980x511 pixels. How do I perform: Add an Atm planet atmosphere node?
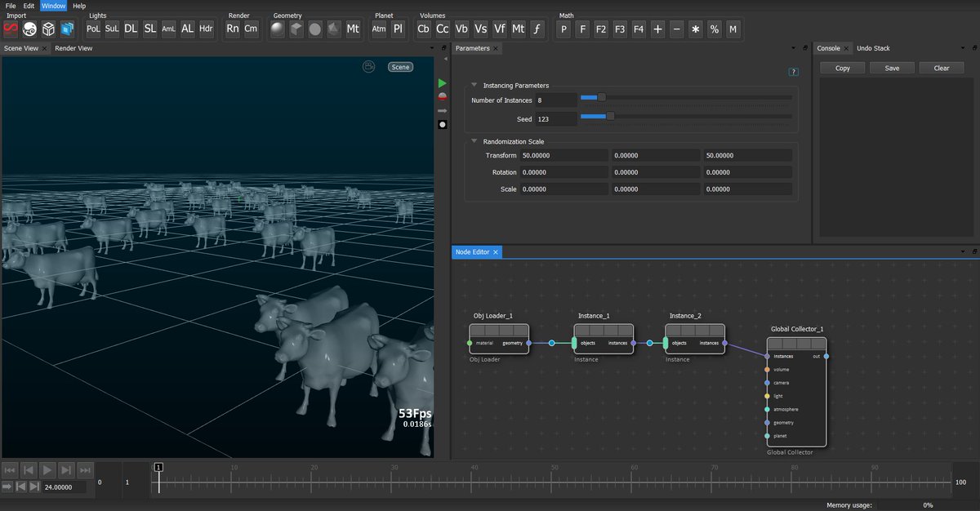point(380,29)
